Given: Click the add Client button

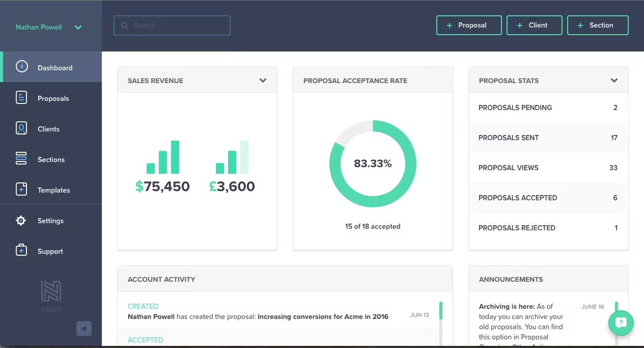Looking at the screenshot, I should (x=534, y=25).
